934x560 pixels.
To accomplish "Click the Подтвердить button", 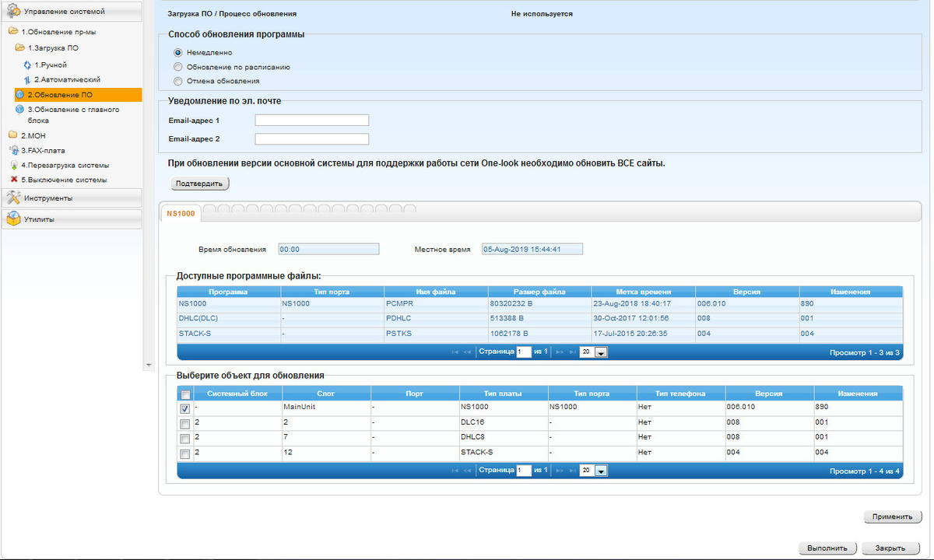I will [x=199, y=184].
